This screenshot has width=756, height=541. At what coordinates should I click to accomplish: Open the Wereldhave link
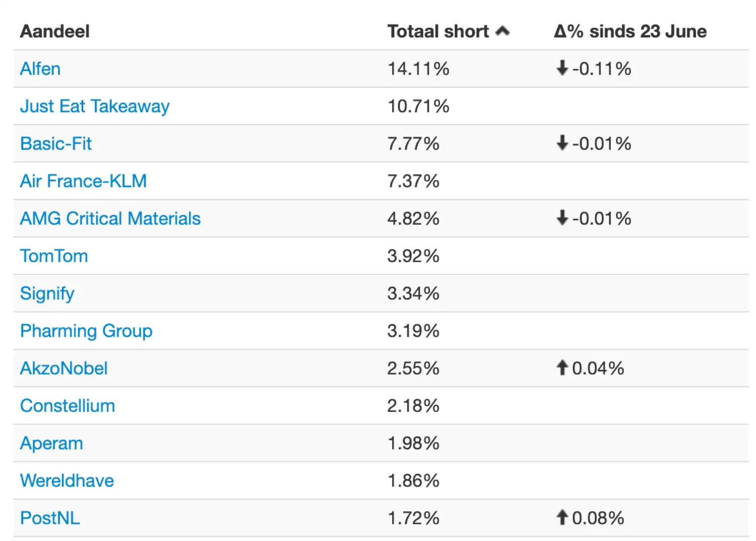click(67, 480)
